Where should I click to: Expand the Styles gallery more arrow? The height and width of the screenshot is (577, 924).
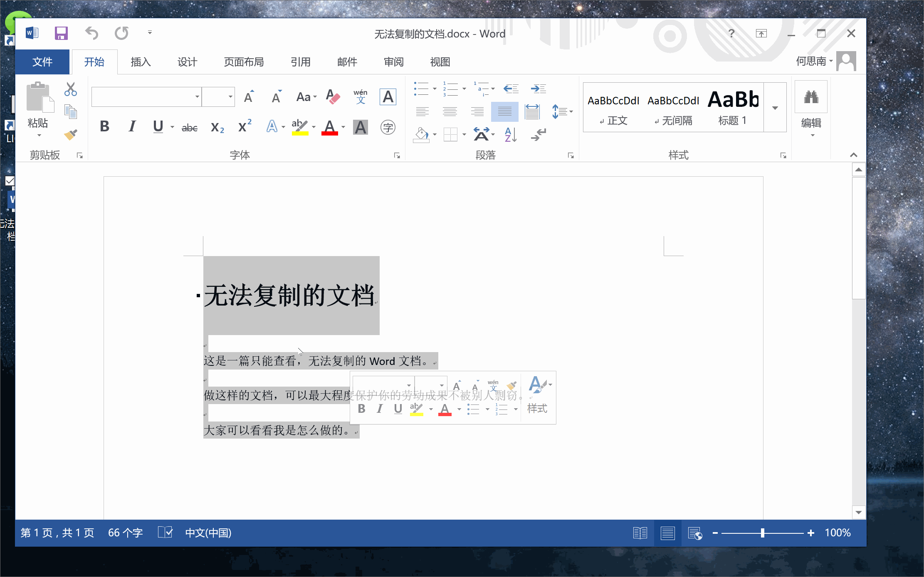tap(775, 108)
